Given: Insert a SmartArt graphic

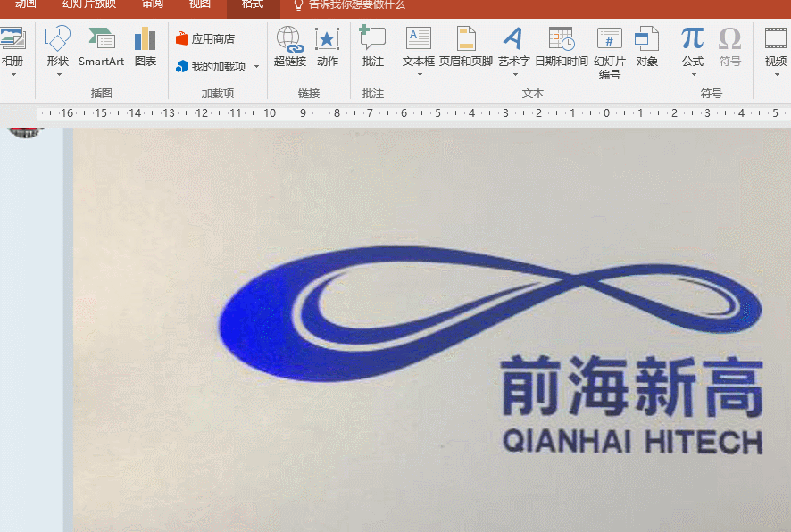Looking at the screenshot, I should (101, 46).
